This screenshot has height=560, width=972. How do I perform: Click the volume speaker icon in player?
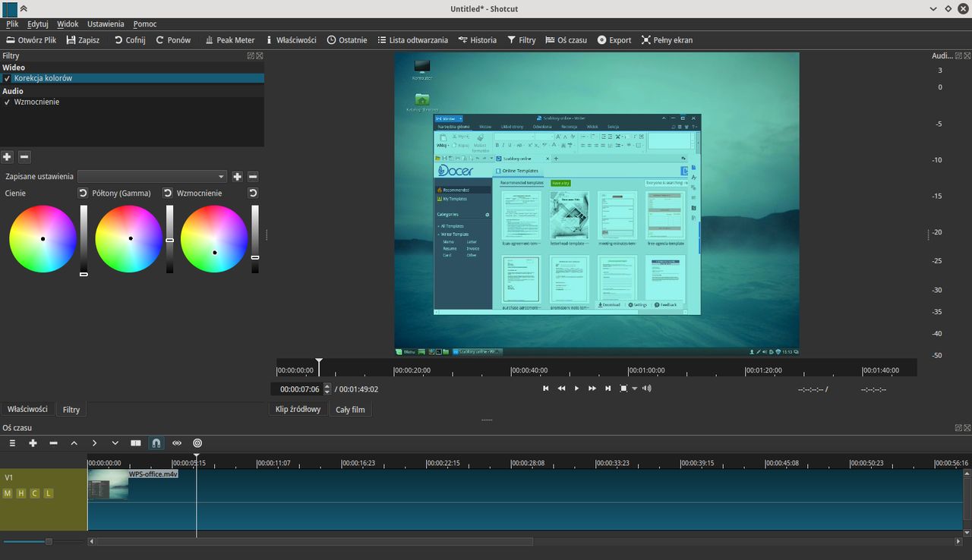(x=646, y=389)
